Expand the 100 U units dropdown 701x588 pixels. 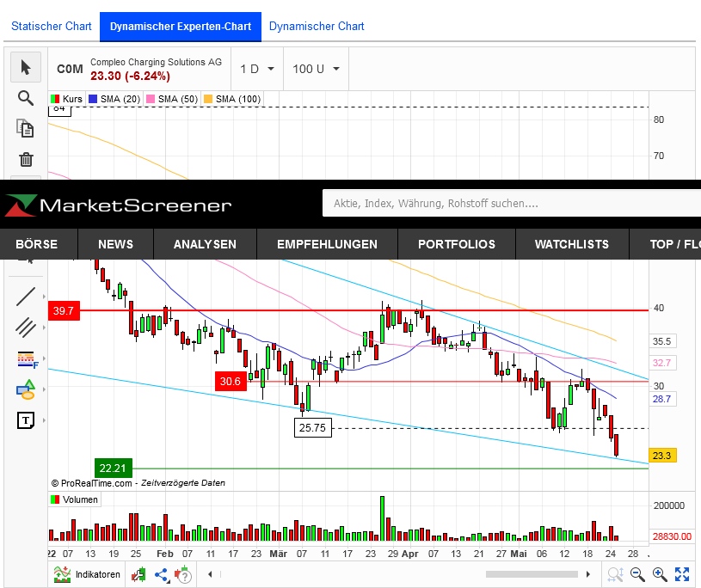click(x=316, y=69)
